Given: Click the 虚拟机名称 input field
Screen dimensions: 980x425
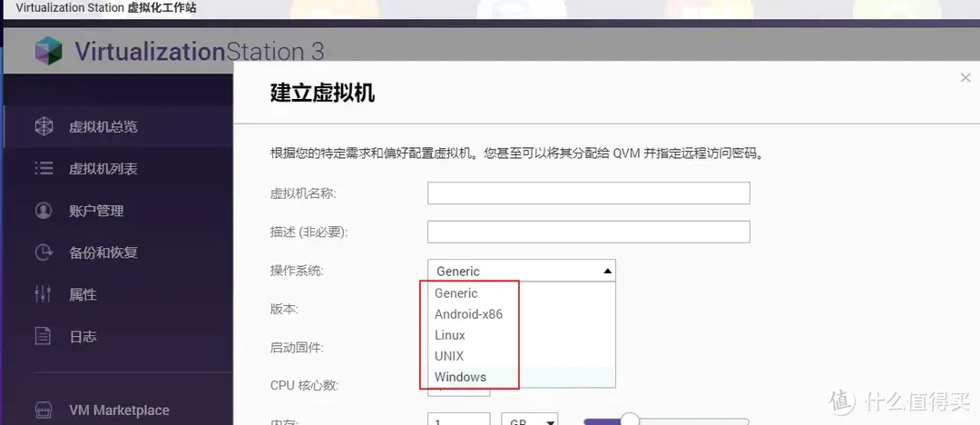Looking at the screenshot, I should 589,193.
